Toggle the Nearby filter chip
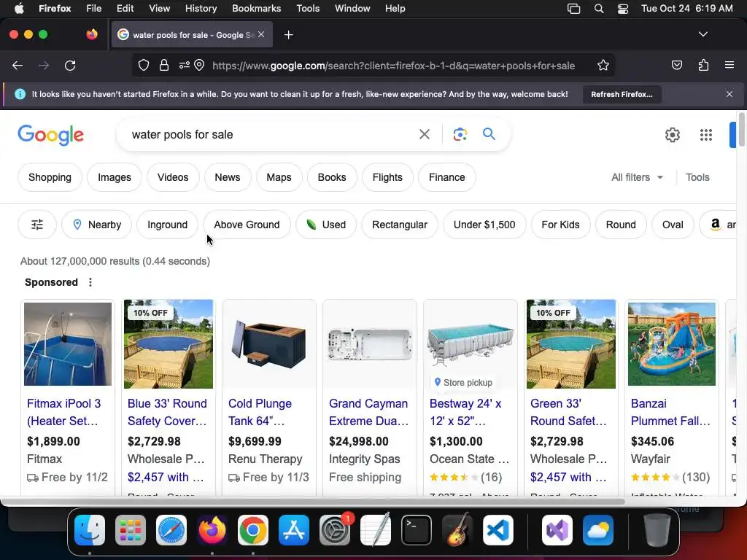 point(97,225)
